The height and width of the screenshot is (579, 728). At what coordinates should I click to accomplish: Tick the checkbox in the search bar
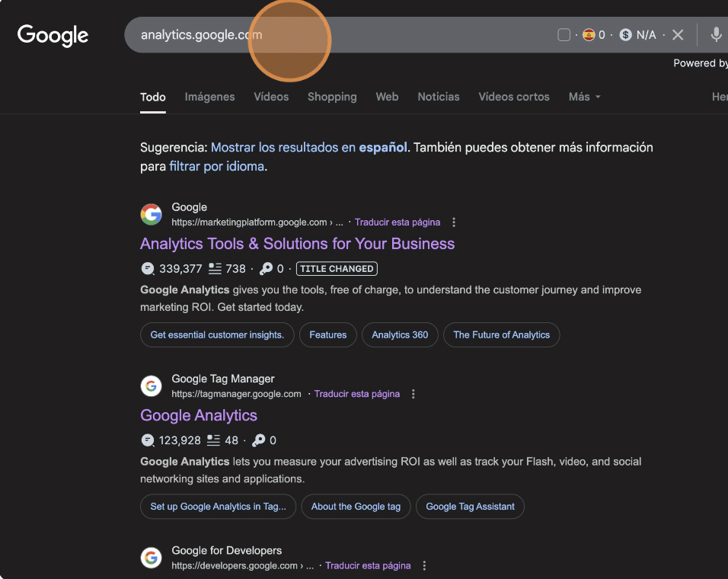(564, 35)
